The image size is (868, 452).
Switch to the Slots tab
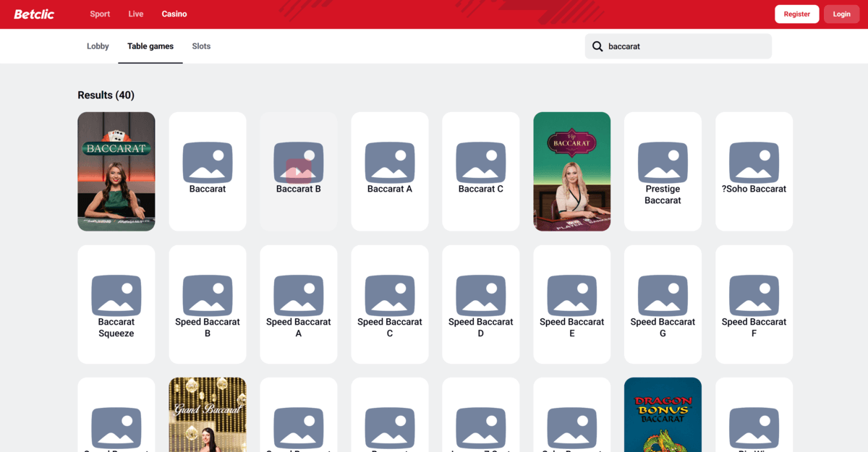[x=201, y=46]
